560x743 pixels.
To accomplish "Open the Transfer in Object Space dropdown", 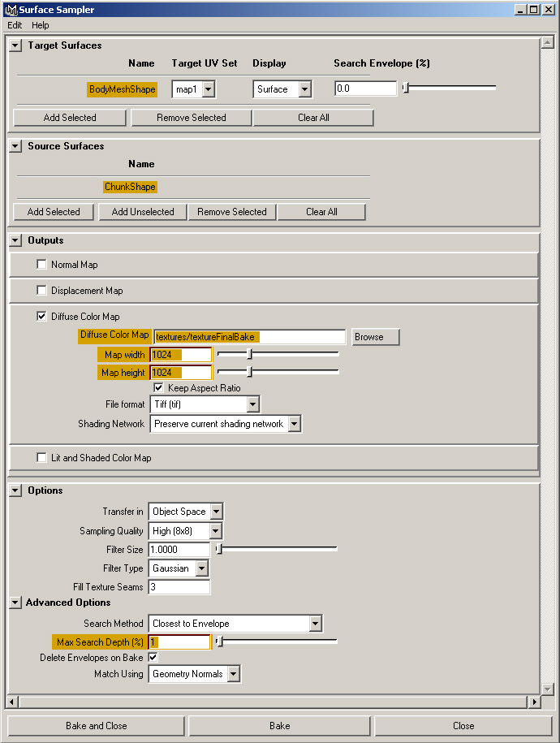I will [x=186, y=512].
